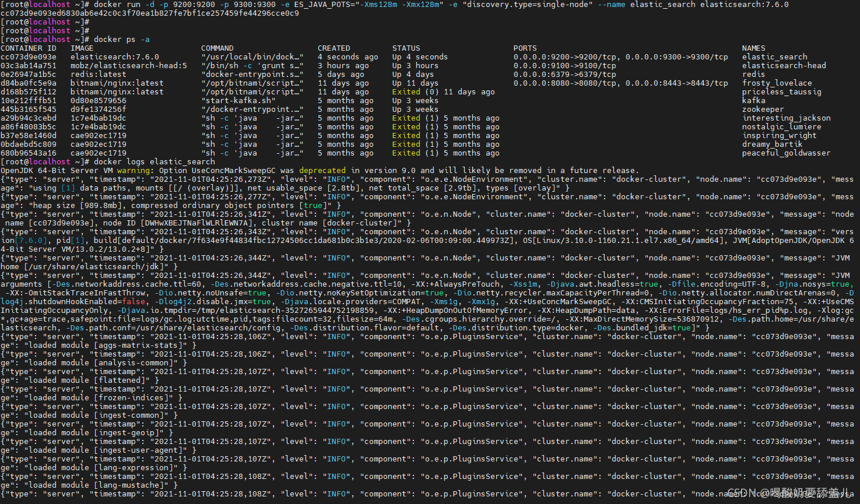Click 'loaded module [frozen-indices]' log text
The height and width of the screenshot is (504, 860).
pos(99,398)
